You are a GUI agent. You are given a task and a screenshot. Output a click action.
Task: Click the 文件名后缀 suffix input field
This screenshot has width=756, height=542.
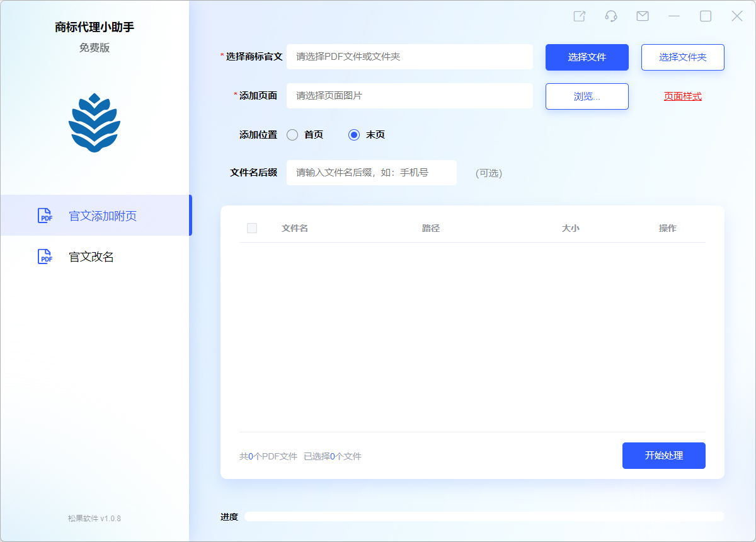(x=372, y=172)
